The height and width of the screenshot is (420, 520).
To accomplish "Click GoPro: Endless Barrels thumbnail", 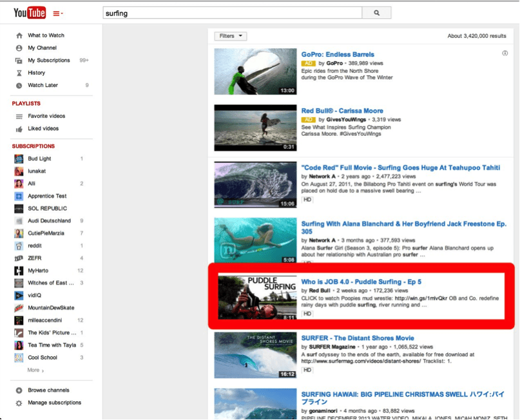I will tap(255, 72).
